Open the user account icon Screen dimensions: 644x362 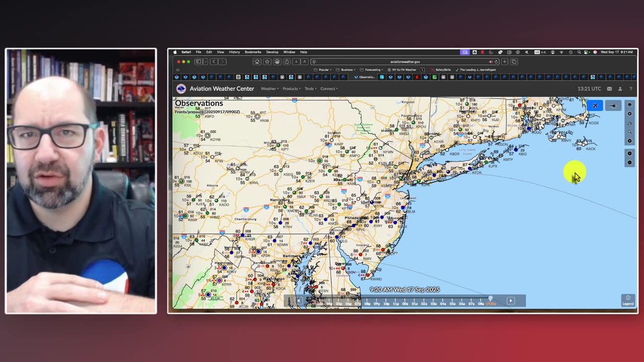[x=620, y=89]
